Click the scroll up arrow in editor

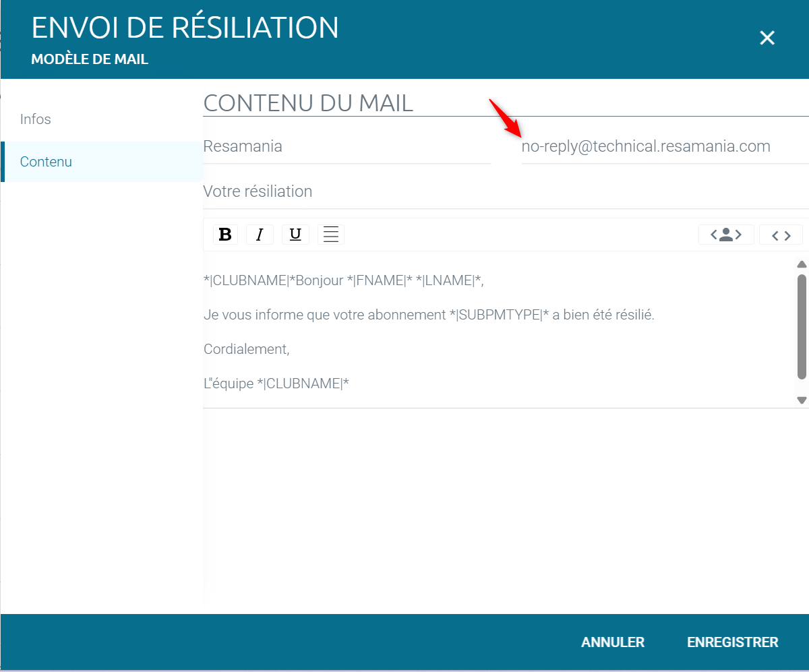802,264
